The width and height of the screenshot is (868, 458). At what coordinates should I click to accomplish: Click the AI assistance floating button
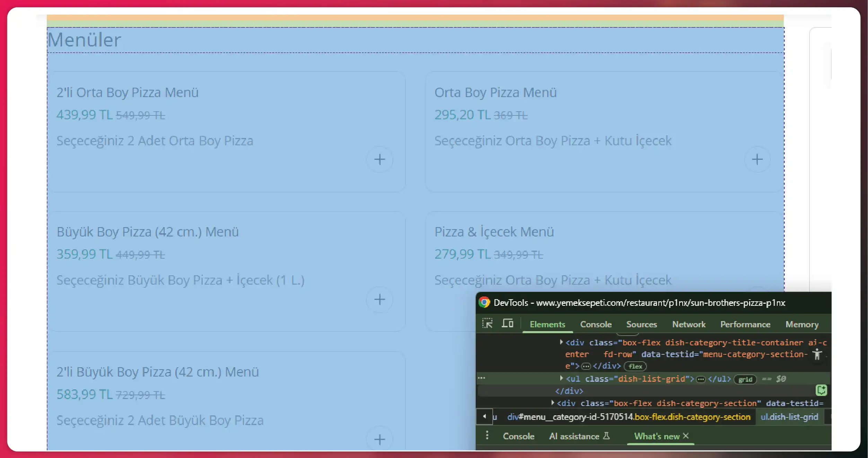[x=821, y=390]
